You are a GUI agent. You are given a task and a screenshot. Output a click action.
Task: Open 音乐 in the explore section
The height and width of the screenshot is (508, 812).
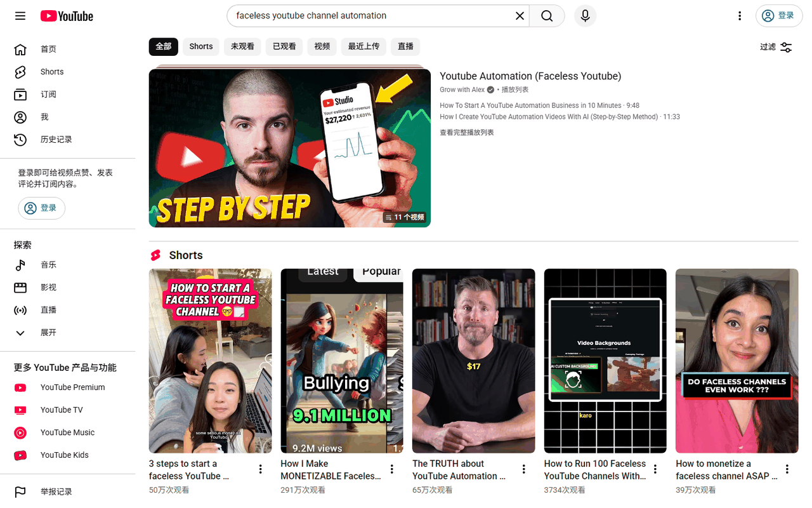point(68,265)
